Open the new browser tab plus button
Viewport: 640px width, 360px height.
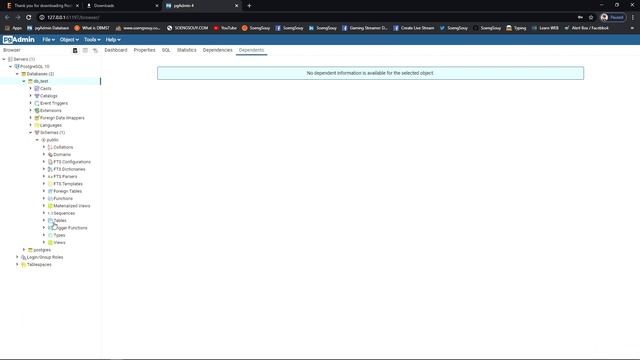click(249, 6)
